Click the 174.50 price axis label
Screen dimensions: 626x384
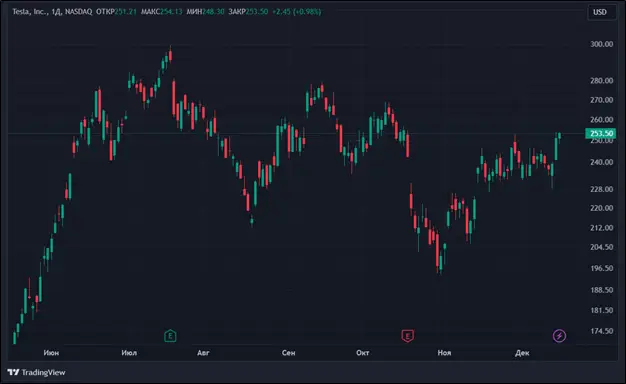tap(602, 331)
